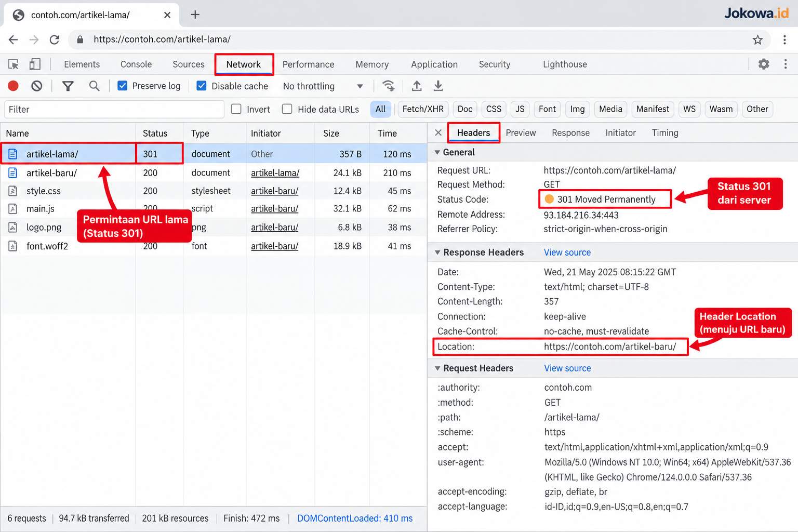Open the Timing tab
798x532 pixels.
tap(665, 133)
